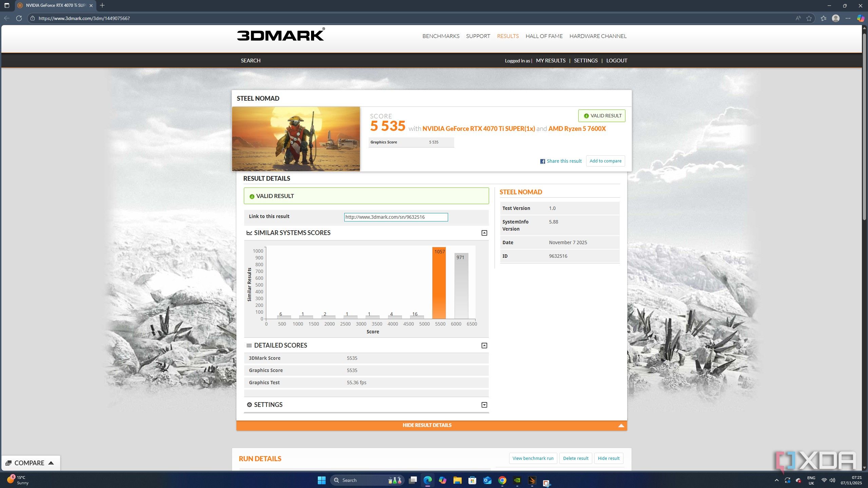This screenshot has width=868, height=488.
Task: Open Support menu item
Action: pyautogui.click(x=478, y=36)
